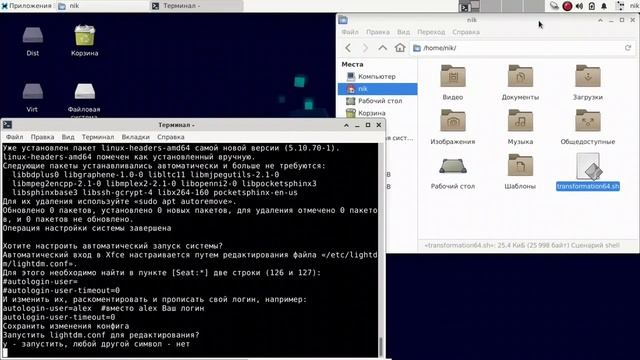This screenshot has width=640, height=360.
Task: Open the file manager Переход menu
Action: 431,32
